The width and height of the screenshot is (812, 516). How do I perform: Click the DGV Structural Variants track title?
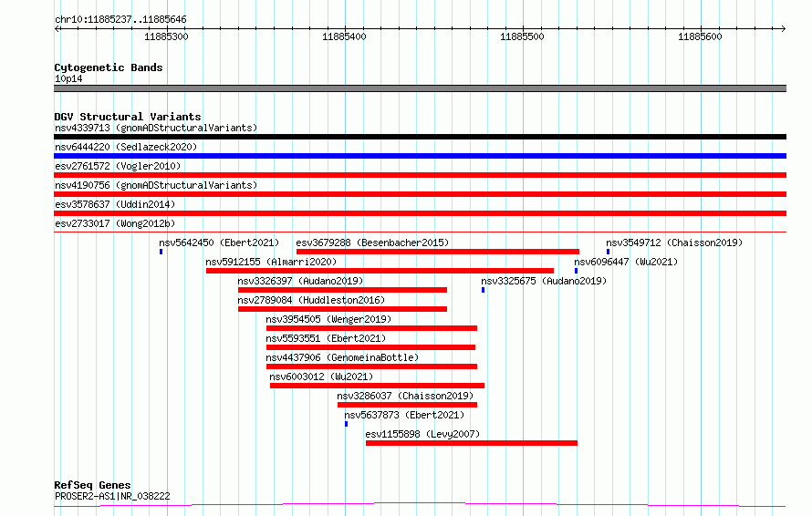(128, 117)
